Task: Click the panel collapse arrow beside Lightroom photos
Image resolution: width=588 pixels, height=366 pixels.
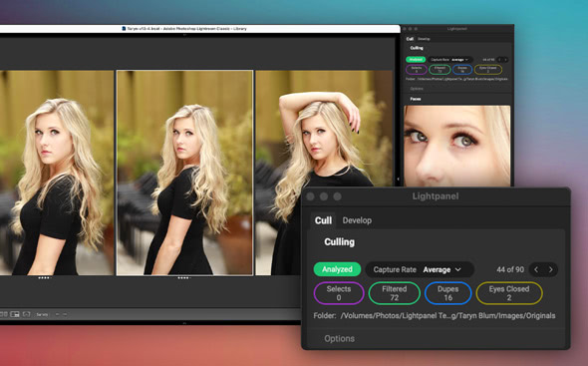Action: tap(398, 180)
